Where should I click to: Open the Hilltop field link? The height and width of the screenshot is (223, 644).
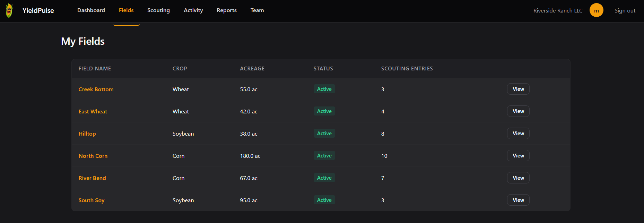pos(87,134)
